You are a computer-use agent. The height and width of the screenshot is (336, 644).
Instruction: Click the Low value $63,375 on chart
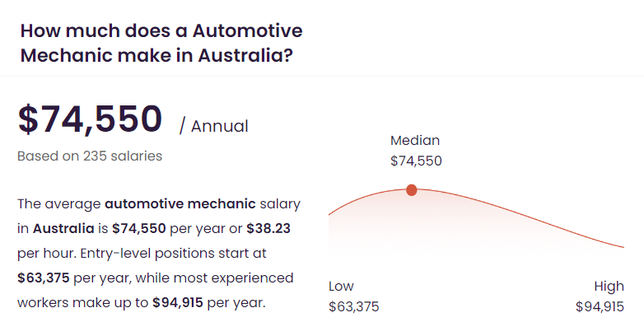353,307
